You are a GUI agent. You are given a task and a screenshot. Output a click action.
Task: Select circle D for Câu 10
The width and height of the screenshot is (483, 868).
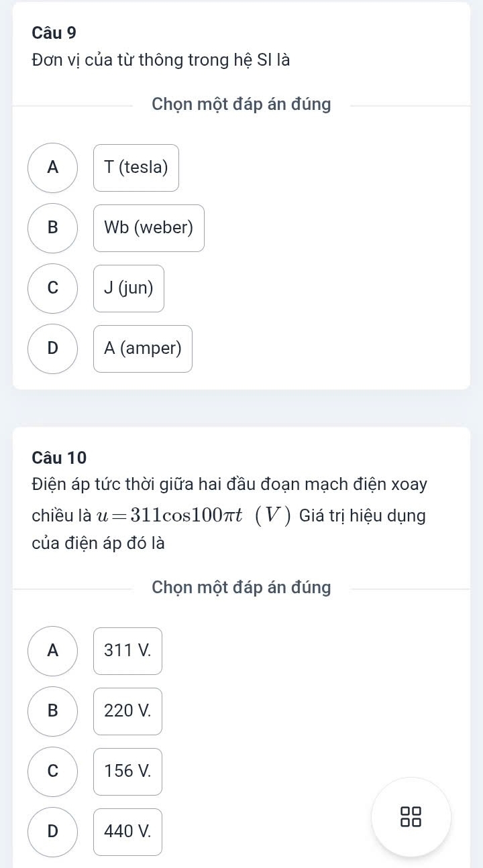pos(53,832)
